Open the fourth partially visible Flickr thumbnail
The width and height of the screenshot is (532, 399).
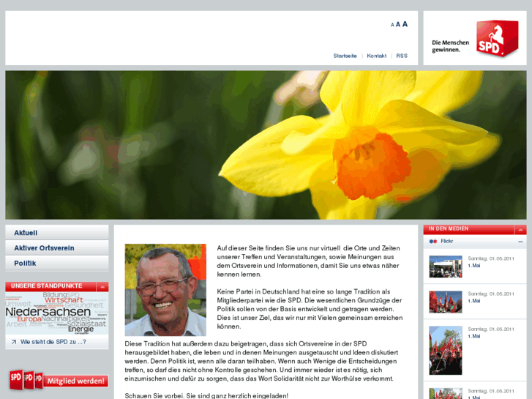click(x=446, y=394)
